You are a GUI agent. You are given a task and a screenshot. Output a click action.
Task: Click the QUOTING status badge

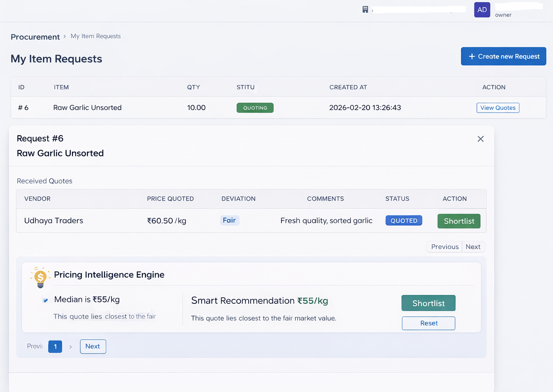(255, 107)
